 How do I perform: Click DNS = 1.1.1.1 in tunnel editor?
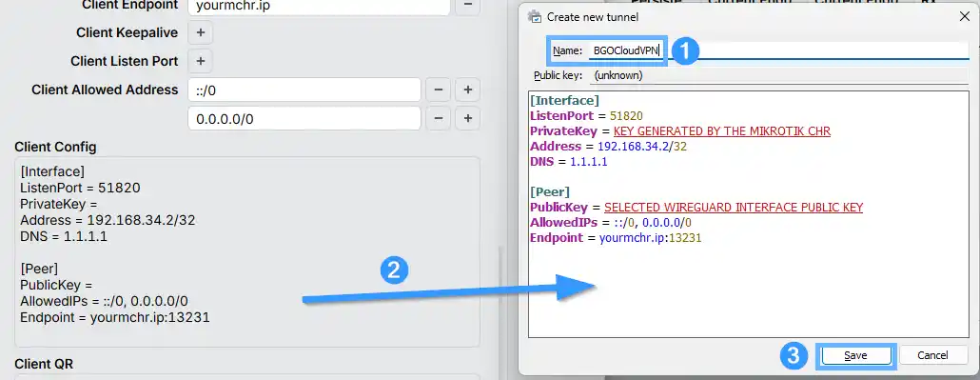coord(569,162)
